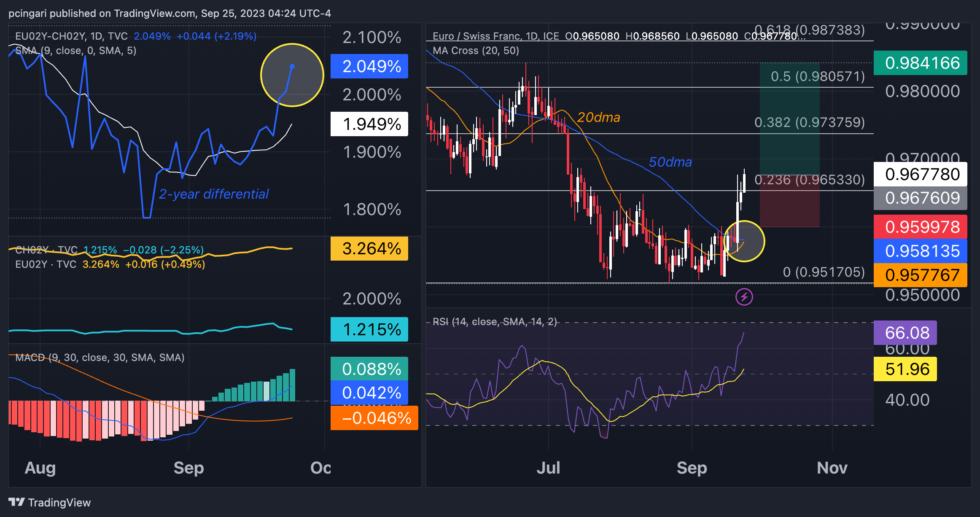Click the purple lightning bolt event icon
Viewport: 980px width, 517px height.
[744, 297]
